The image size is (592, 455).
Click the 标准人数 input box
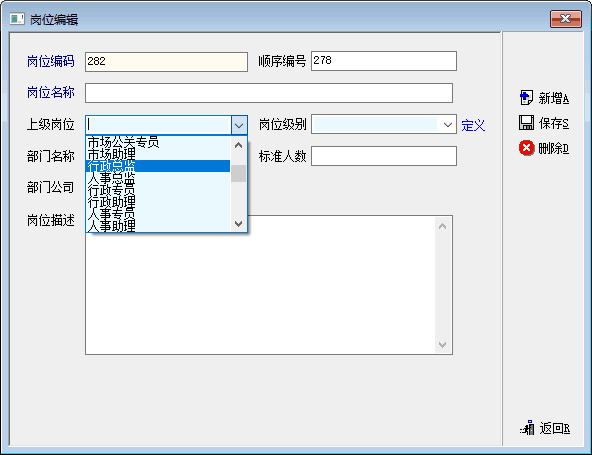click(x=384, y=156)
